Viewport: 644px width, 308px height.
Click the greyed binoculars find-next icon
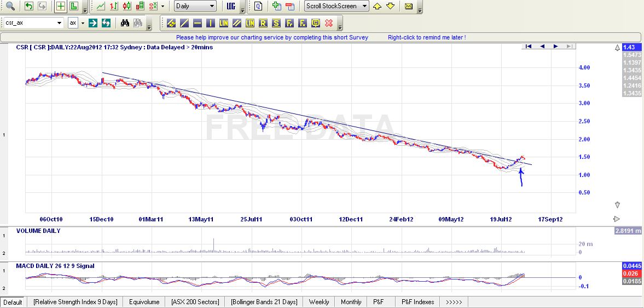(137, 23)
